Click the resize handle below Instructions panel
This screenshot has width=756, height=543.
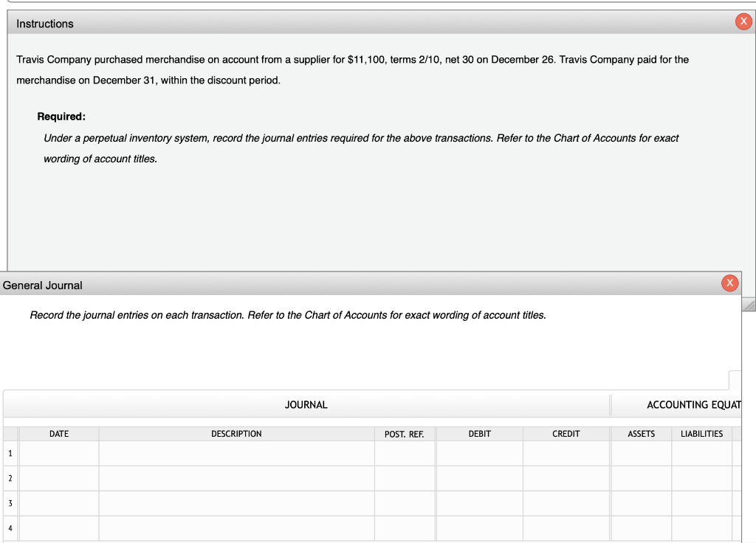[x=749, y=304]
